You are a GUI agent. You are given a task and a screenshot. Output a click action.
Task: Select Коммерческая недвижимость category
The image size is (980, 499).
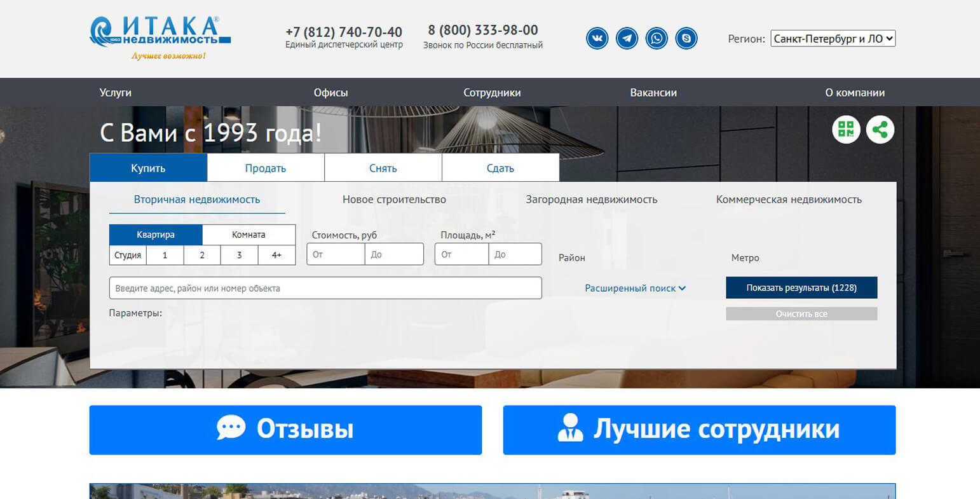point(789,200)
